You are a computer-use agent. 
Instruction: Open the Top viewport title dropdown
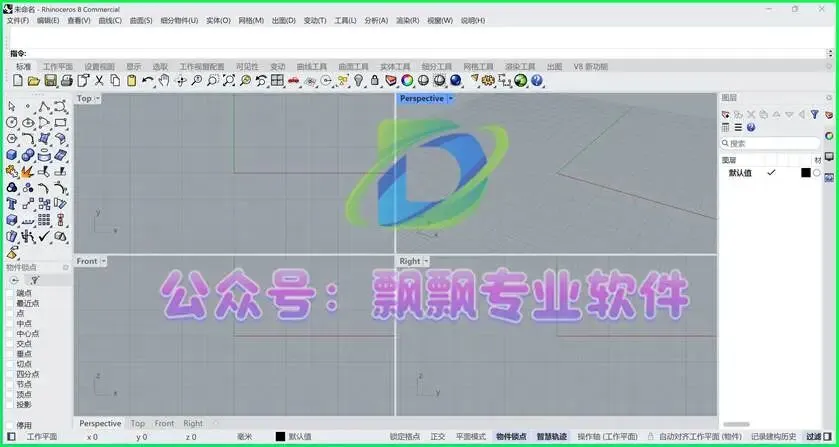(98, 99)
